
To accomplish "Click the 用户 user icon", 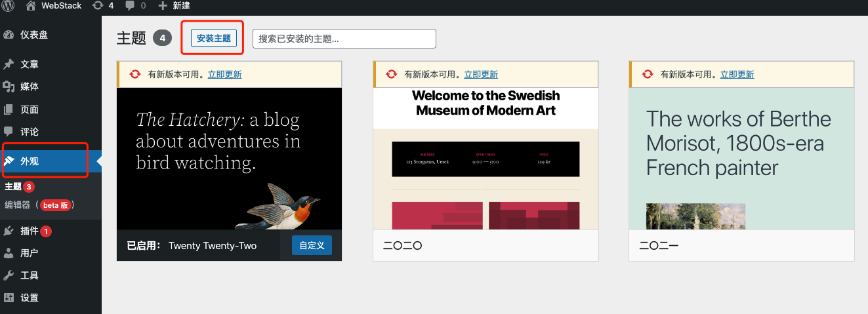I will pyautogui.click(x=9, y=253).
